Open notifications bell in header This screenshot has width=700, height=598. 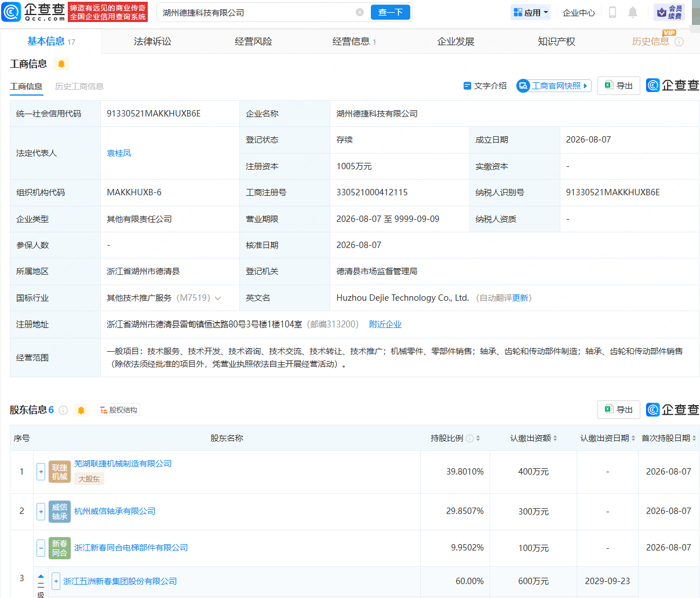pyautogui.click(x=633, y=12)
